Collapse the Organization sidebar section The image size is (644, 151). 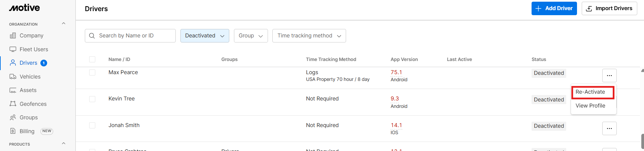tap(64, 24)
